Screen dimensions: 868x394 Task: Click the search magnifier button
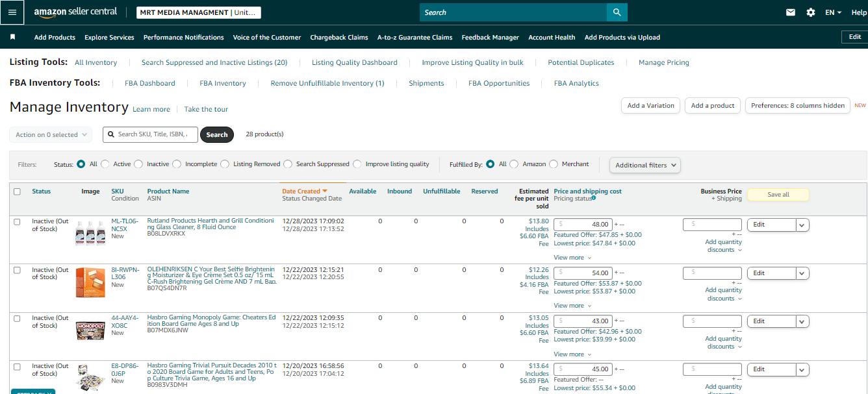(617, 12)
